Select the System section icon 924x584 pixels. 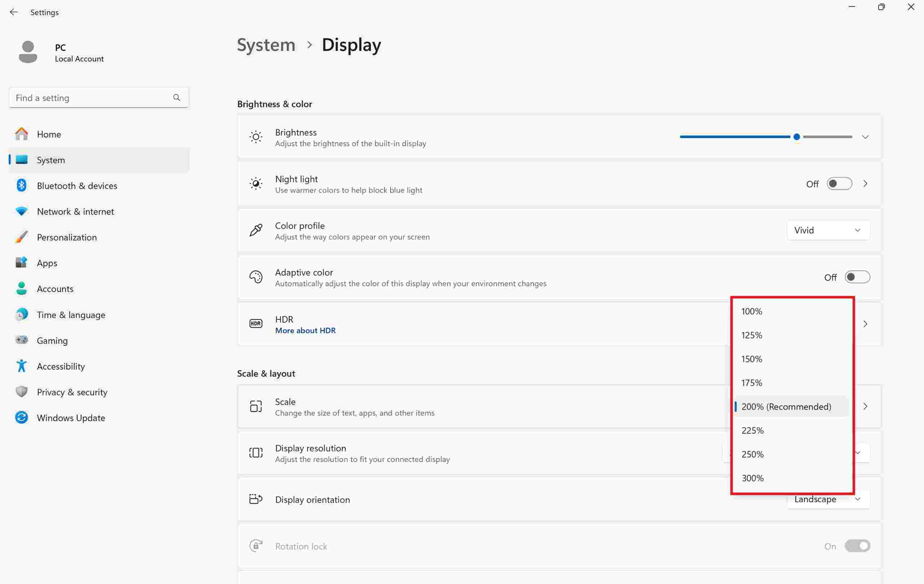point(22,160)
